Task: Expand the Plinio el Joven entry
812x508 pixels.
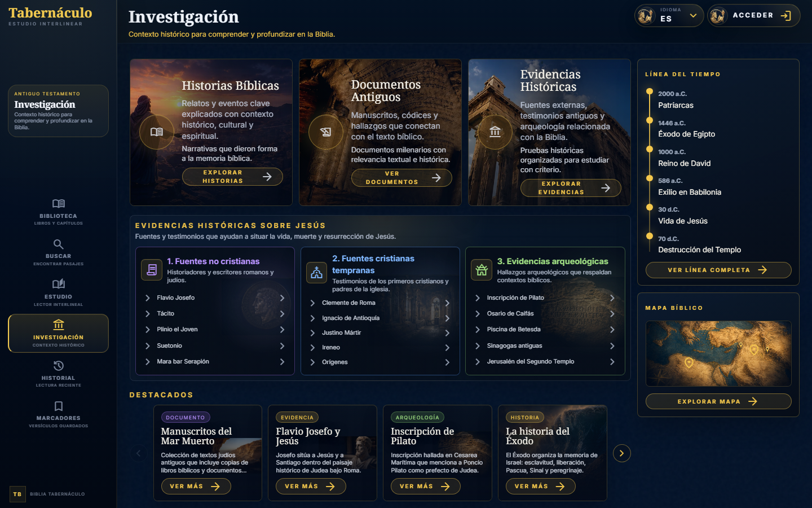Action: coord(215,330)
